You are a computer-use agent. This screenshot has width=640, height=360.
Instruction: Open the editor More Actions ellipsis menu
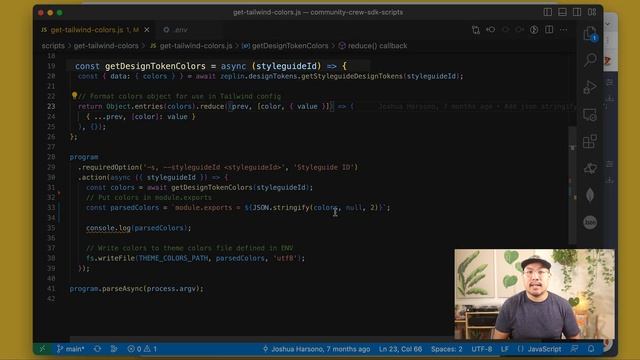564,30
